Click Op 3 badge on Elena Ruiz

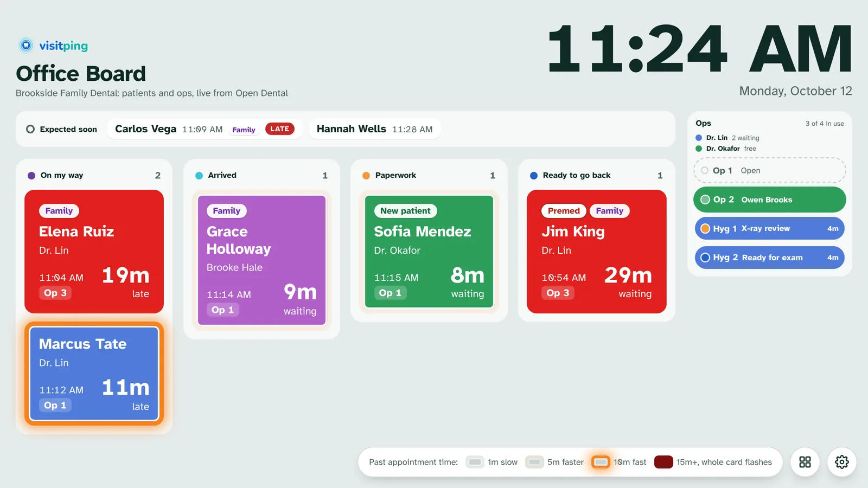[x=55, y=293]
